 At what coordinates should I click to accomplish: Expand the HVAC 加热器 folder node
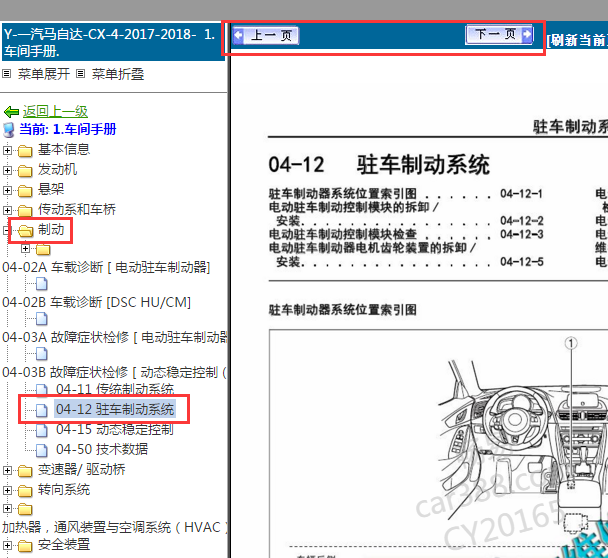pos(7,508)
